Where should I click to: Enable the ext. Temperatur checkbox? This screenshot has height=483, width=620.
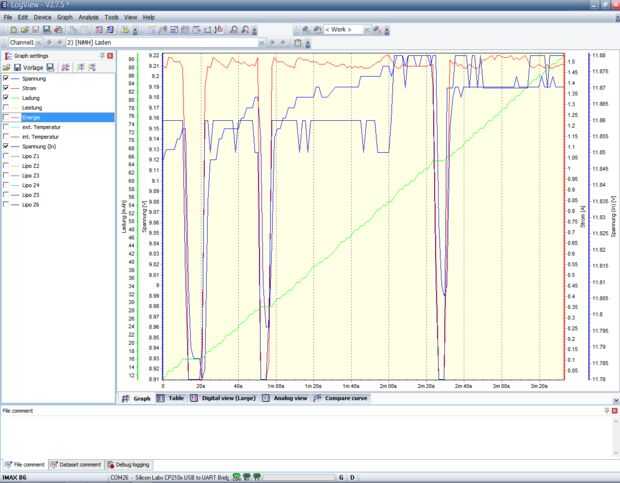click(6, 127)
